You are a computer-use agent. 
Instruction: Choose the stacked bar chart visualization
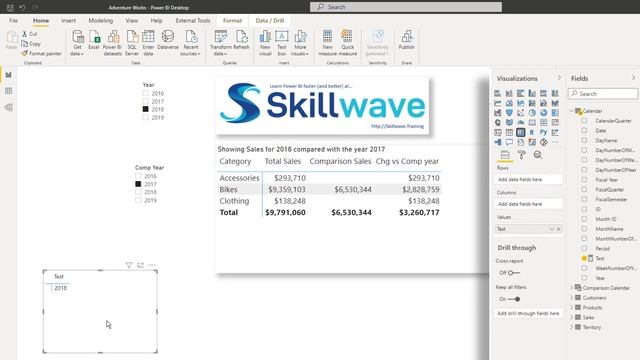click(498, 93)
